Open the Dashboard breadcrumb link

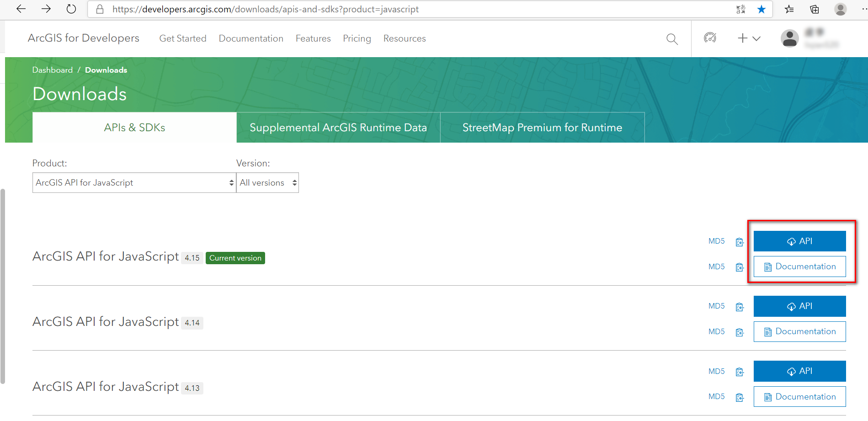click(x=53, y=70)
